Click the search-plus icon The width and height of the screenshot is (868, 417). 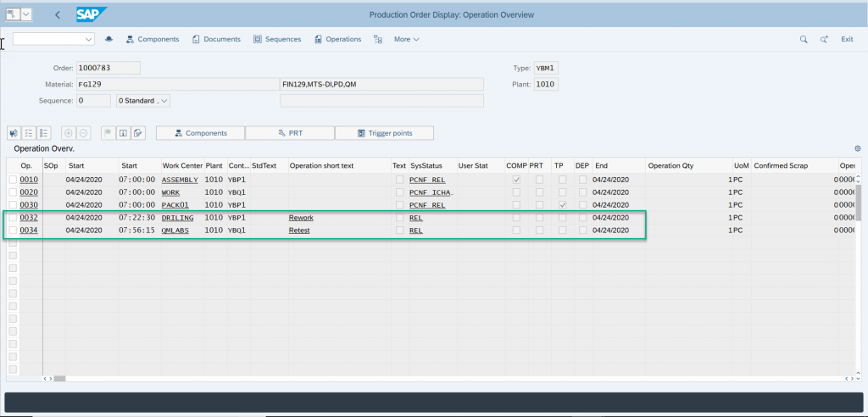point(824,39)
